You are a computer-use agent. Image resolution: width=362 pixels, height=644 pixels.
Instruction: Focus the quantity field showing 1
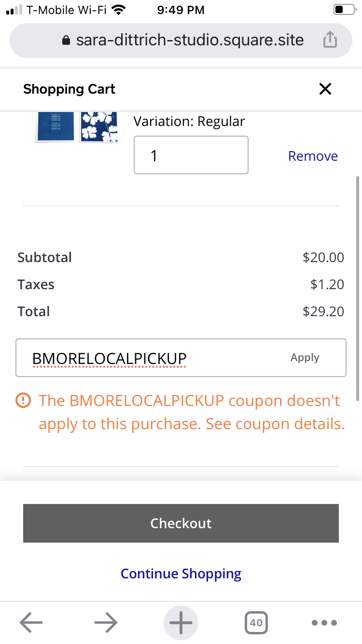pyautogui.click(x=191, y=155)
